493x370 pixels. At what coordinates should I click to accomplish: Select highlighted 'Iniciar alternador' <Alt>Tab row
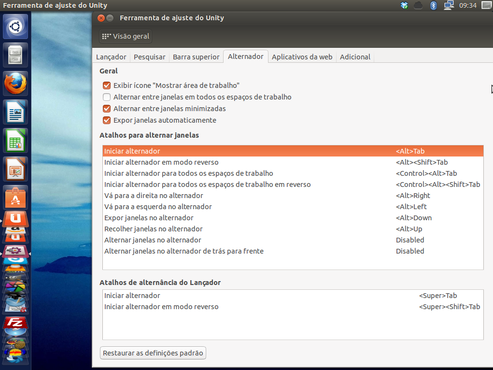(293, 151)
